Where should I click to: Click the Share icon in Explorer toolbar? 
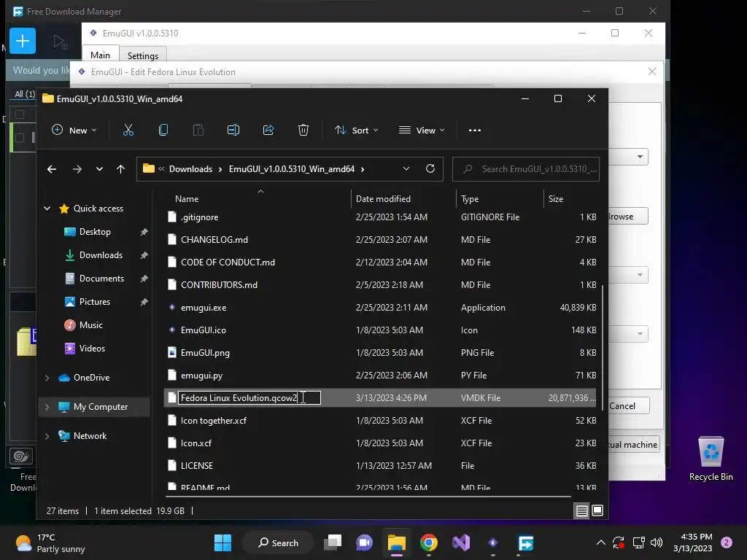point(268,130)
